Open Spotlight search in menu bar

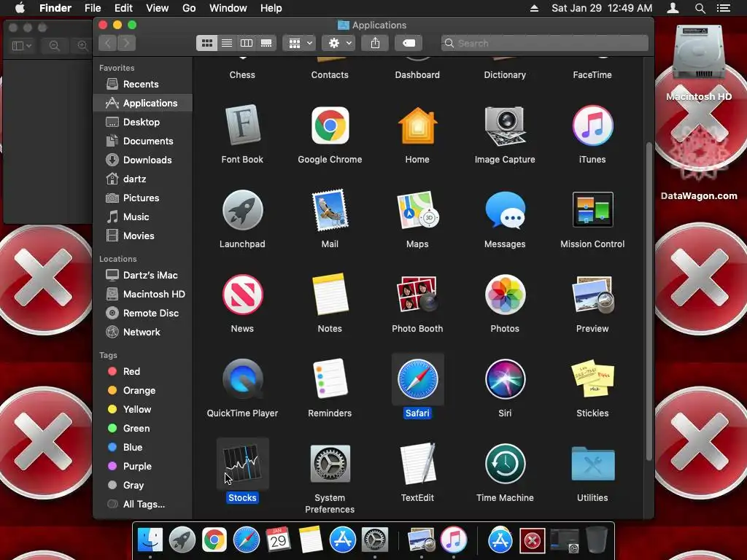700,8
